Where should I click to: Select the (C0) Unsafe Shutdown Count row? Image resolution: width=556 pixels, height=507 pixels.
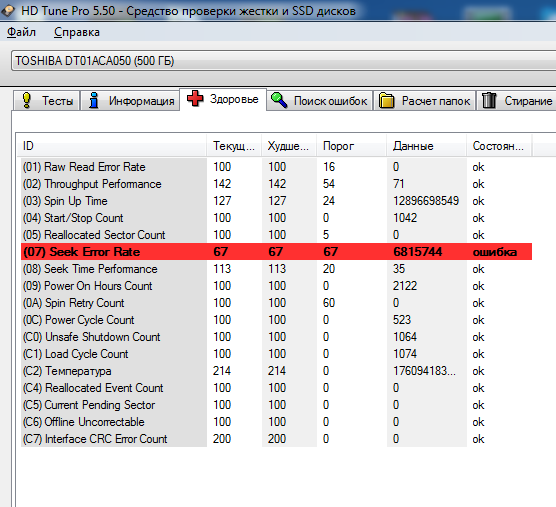(277, 337)
